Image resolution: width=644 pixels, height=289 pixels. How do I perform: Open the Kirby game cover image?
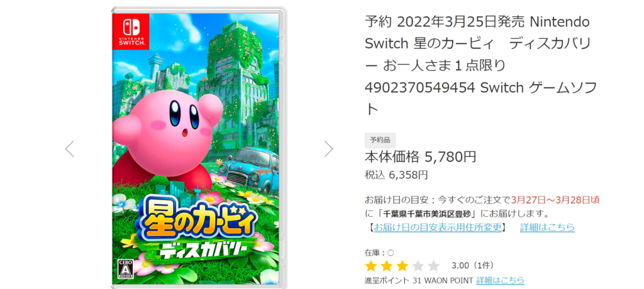tap(199, 148)
